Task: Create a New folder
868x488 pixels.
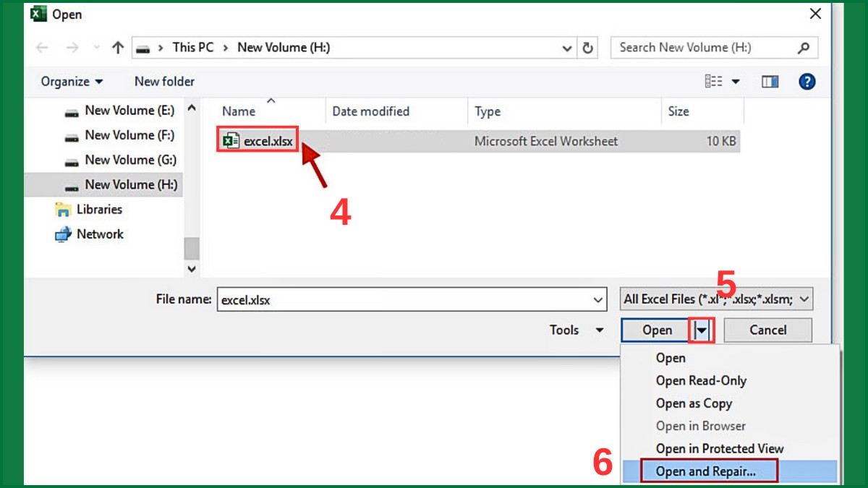Action: 163,81
